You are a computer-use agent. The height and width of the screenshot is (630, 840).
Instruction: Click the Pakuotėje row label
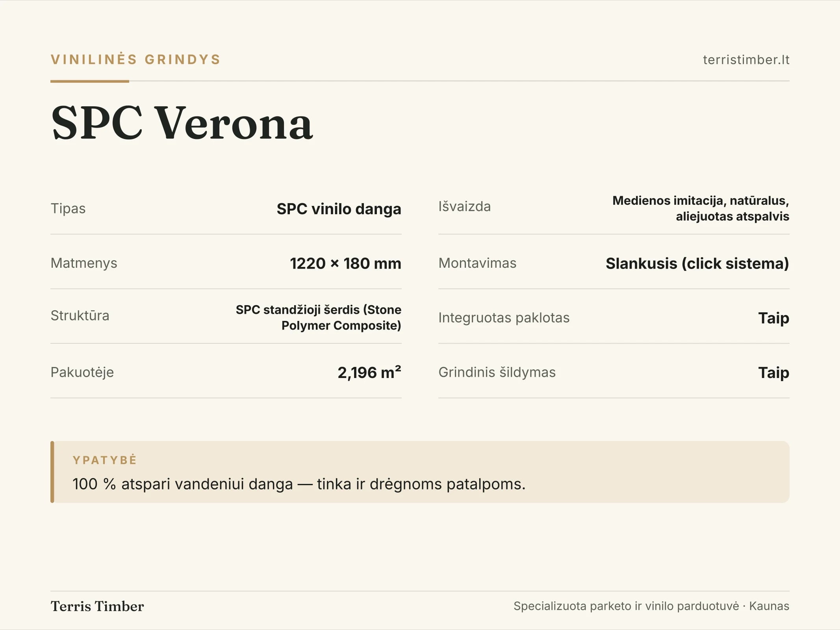(x=82, y=372)
